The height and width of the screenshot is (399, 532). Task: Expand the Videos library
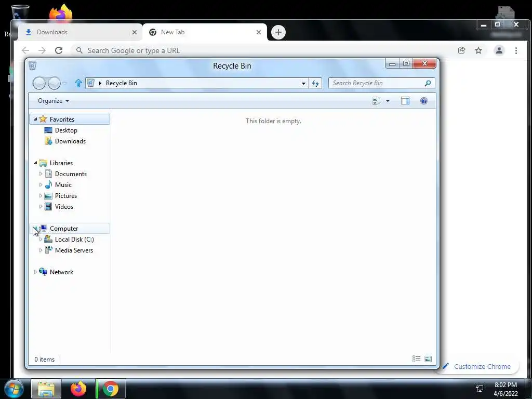click(41, 207)
